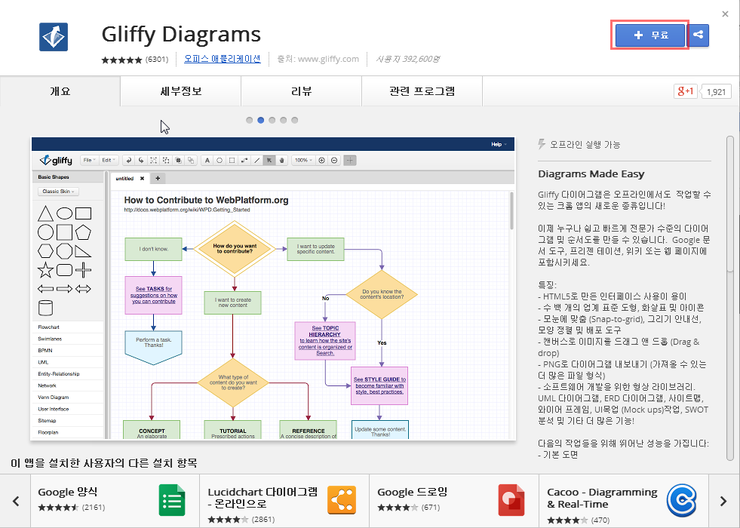Select the third carousel dot
The height and width of the screenshot is (528, 740).
[x=272, y=120]
